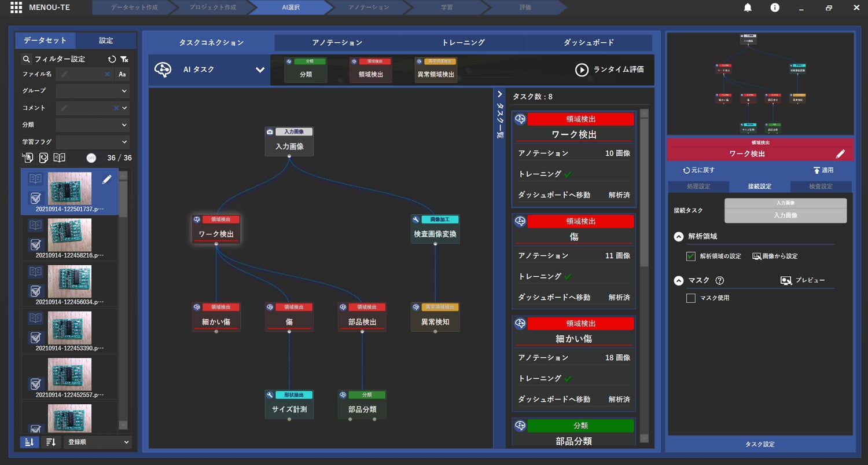The height and width of the screenshot is (465, 868).
Task: Click the open-book icon above the image list
Action: pyautogui.click(x=59, y=158)
